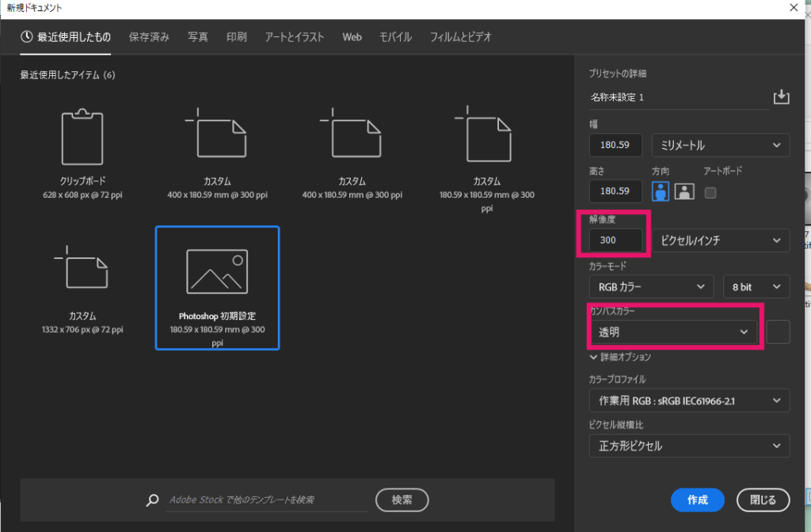
Task: Click the 解像度 input field
Action: (615, 240)
